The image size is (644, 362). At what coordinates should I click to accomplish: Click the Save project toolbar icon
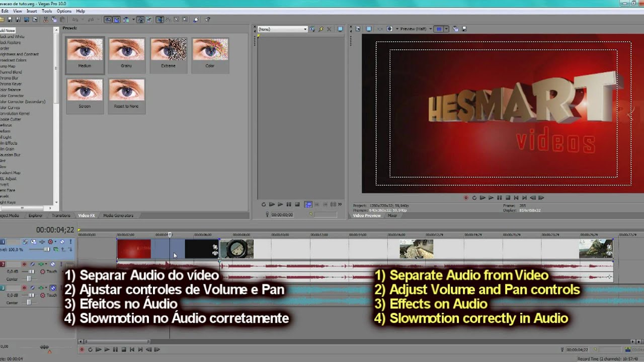[x=10, y=20]
